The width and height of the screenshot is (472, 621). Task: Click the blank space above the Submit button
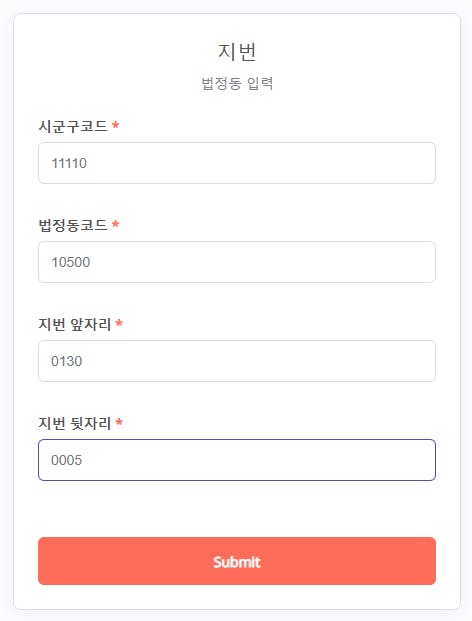tap(237, 509)
